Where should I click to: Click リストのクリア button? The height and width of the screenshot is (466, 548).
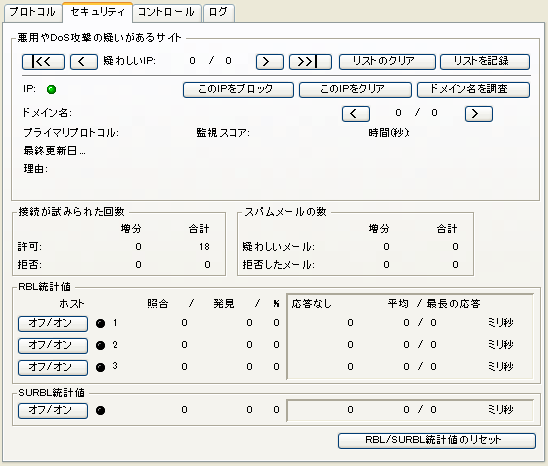387,62
